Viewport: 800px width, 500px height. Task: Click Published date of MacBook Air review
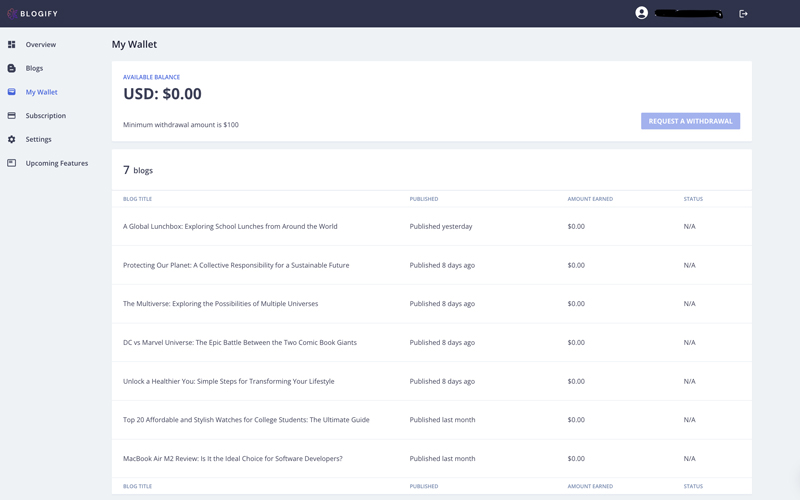coord(442,459)
